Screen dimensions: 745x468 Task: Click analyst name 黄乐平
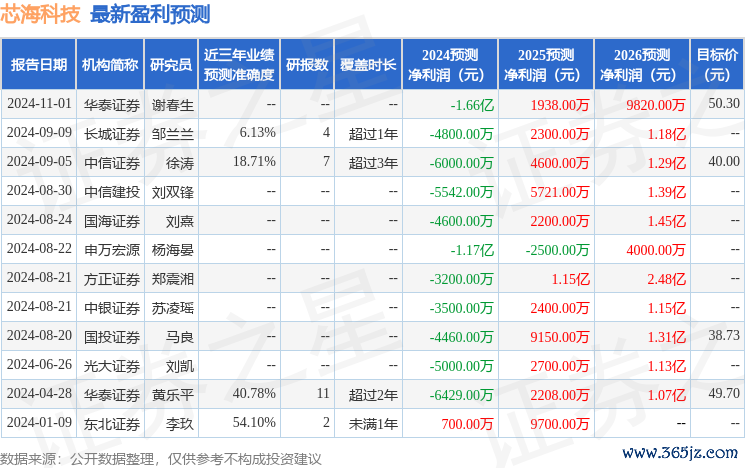(172, 395)
